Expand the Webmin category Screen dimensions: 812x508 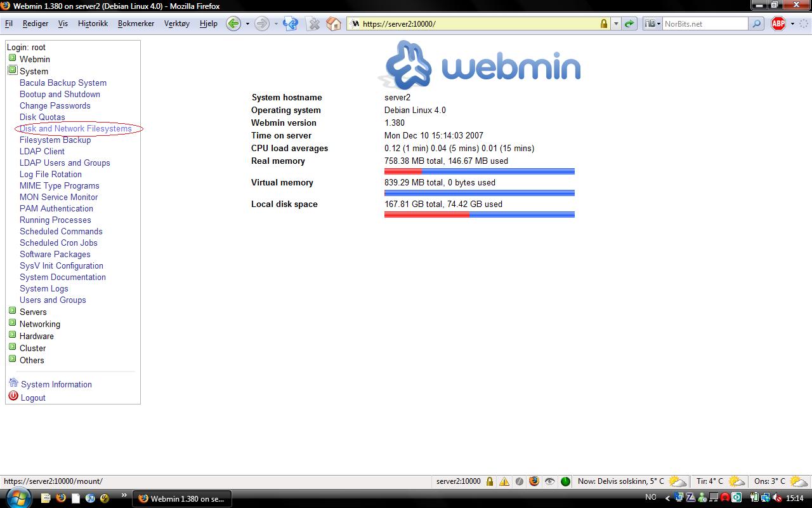[12, 58]
